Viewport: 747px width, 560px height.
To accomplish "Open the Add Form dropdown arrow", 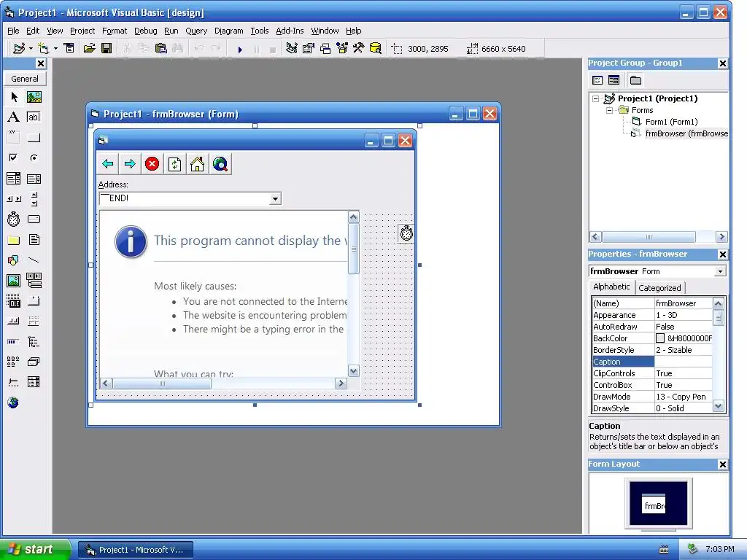I will [x=55, y=49].
